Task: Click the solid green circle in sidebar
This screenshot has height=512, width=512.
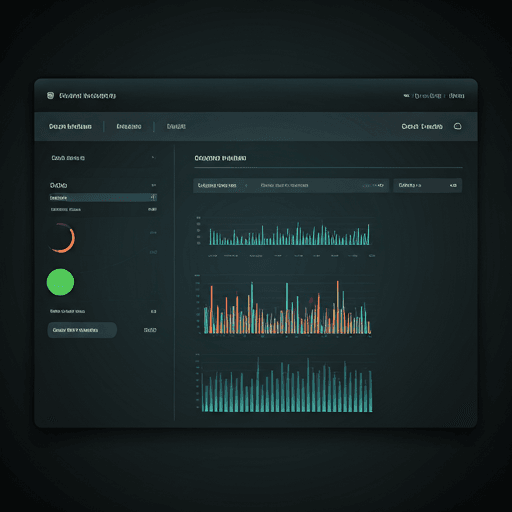Action: pyautogui.click(x=60, y=282)
